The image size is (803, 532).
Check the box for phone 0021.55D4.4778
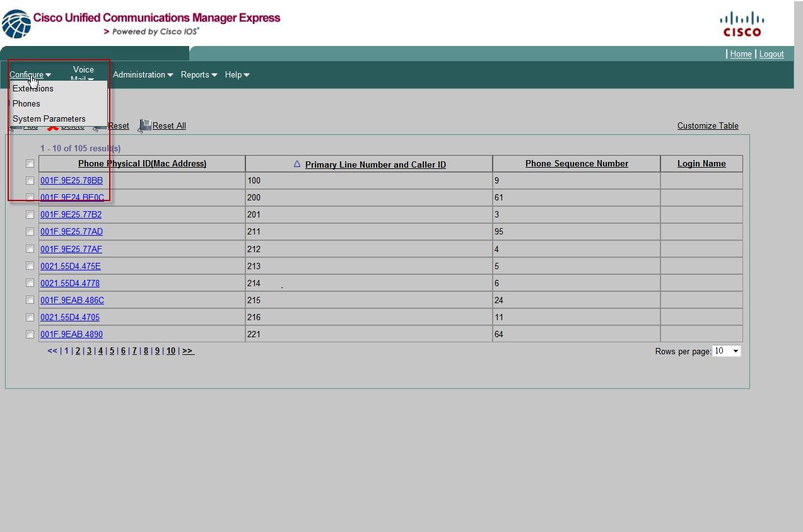[30, 283]
